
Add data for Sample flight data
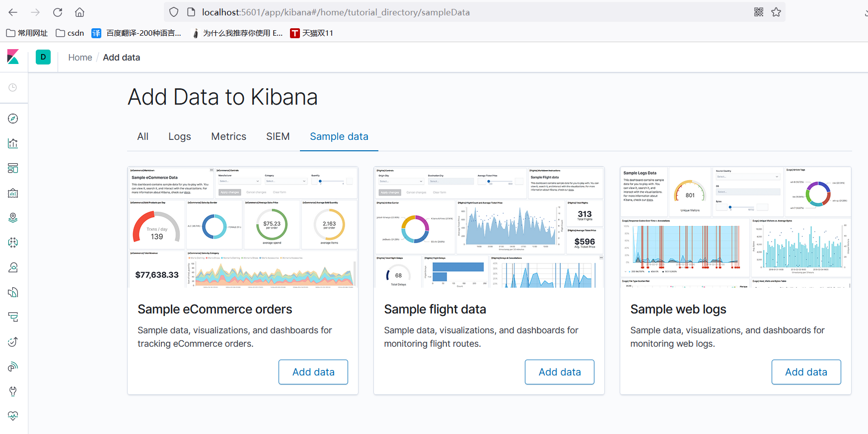(560, 372)
